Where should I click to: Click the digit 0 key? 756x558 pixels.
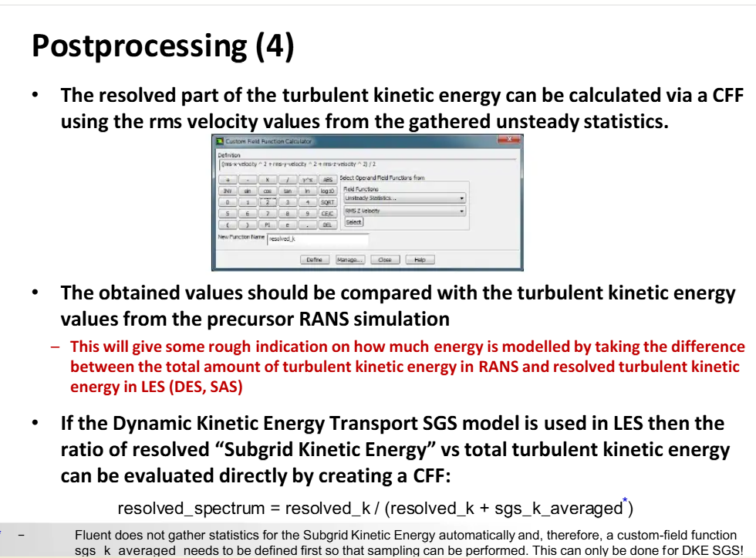pyautogui.click(x=228, y=202)
